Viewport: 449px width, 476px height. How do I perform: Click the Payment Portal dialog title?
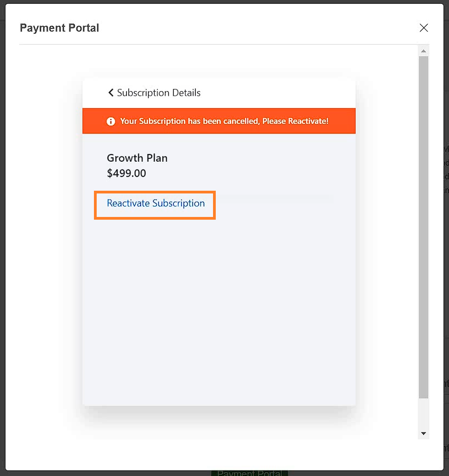coord(60,28)
